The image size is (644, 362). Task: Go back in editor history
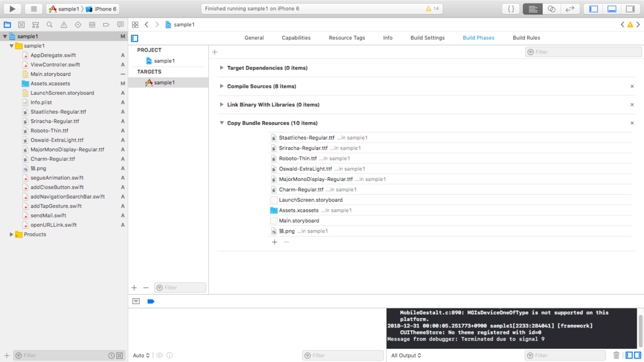[x=147, y=25]
